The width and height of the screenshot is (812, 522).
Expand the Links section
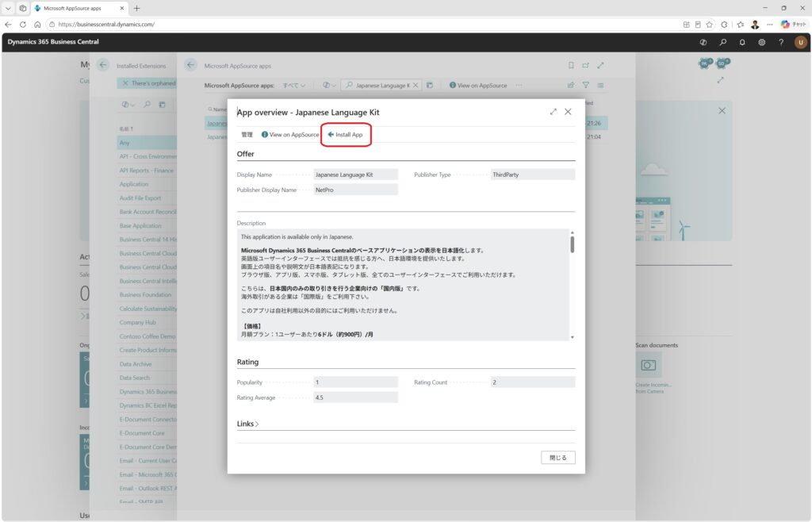247,424
